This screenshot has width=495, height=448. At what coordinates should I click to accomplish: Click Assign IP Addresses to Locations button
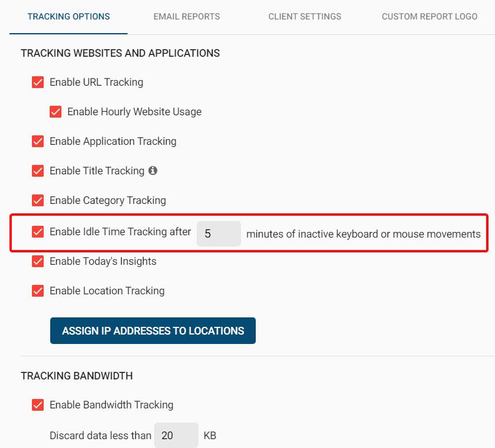(x=153, y=331)
